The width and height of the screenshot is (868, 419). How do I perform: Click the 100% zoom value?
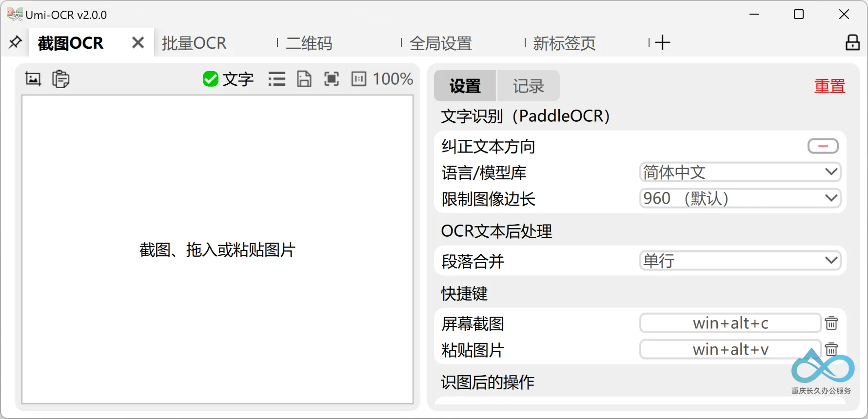[393, 79]
